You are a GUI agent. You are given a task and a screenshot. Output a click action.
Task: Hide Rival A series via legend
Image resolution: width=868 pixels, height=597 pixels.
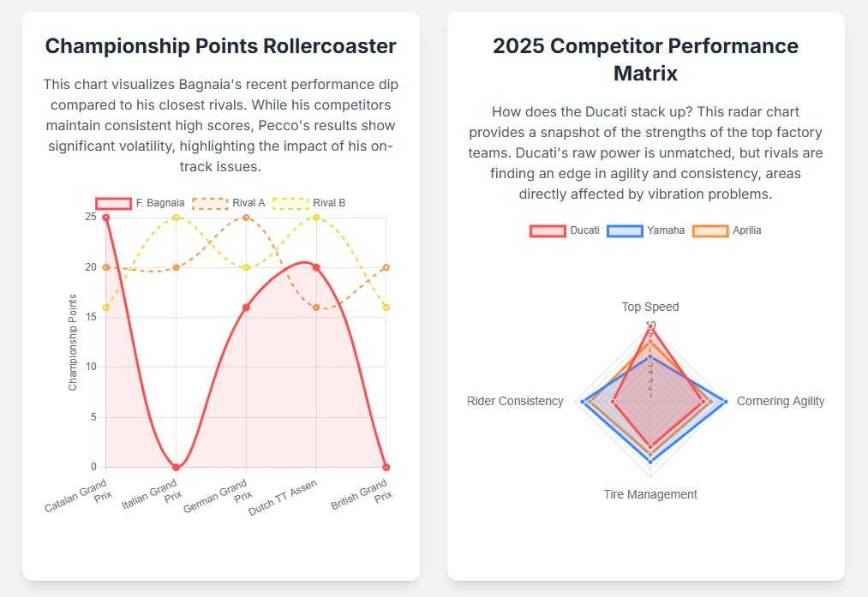pos(211,203)
